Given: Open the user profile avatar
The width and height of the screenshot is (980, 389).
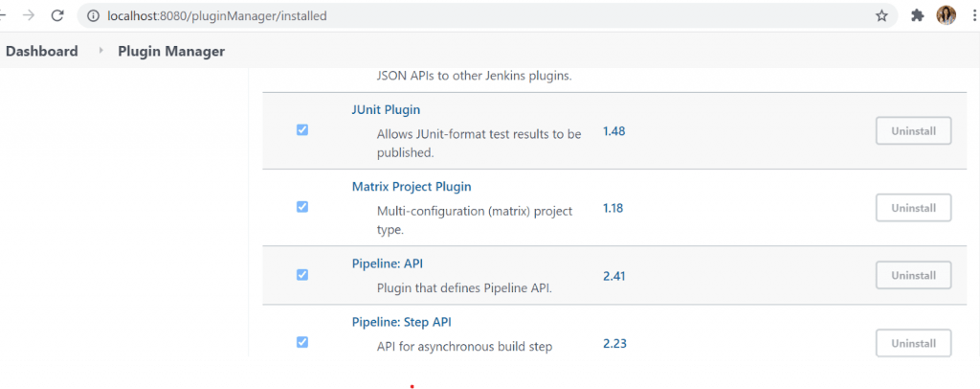Looking at the screenshot, I should [946, 15].
